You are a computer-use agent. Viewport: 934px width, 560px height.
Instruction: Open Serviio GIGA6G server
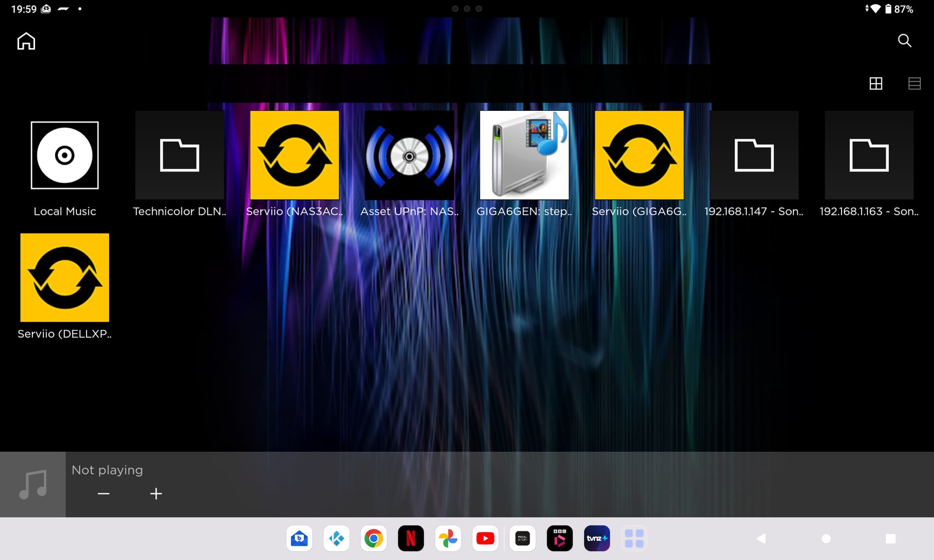(639, 156)
